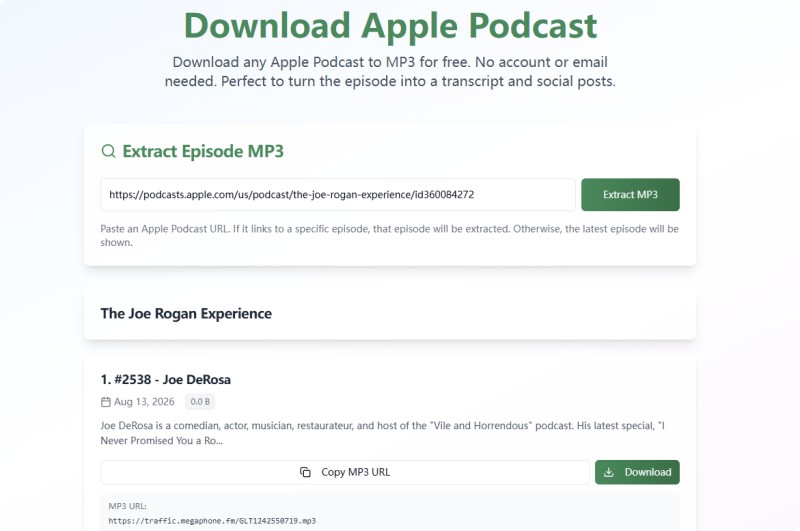Screen dimensions: 800x531
Task: Click "The Joe Rogan Experience" podcast heading
Action: coord(186,313)
